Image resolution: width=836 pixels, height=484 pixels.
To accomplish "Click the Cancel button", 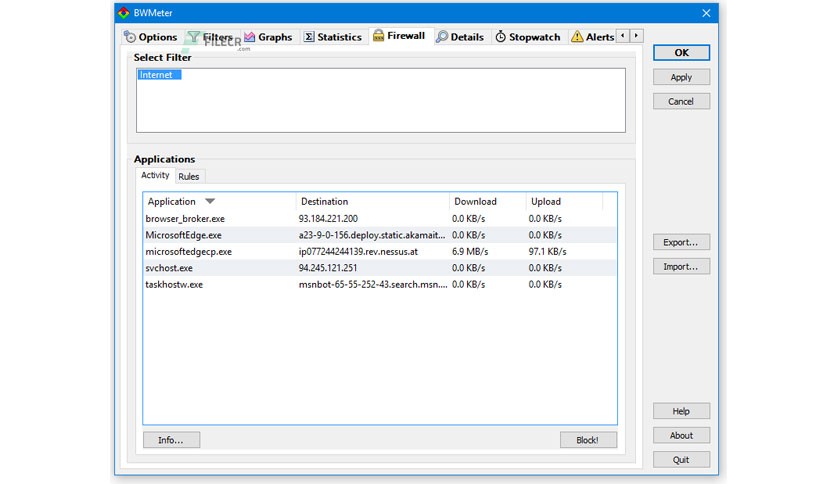I will tap(681, 101).
